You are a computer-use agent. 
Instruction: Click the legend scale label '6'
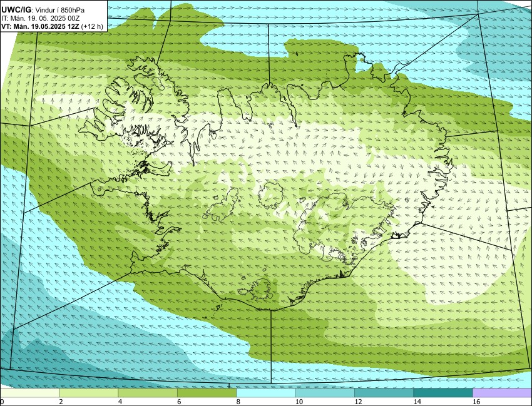179,402
